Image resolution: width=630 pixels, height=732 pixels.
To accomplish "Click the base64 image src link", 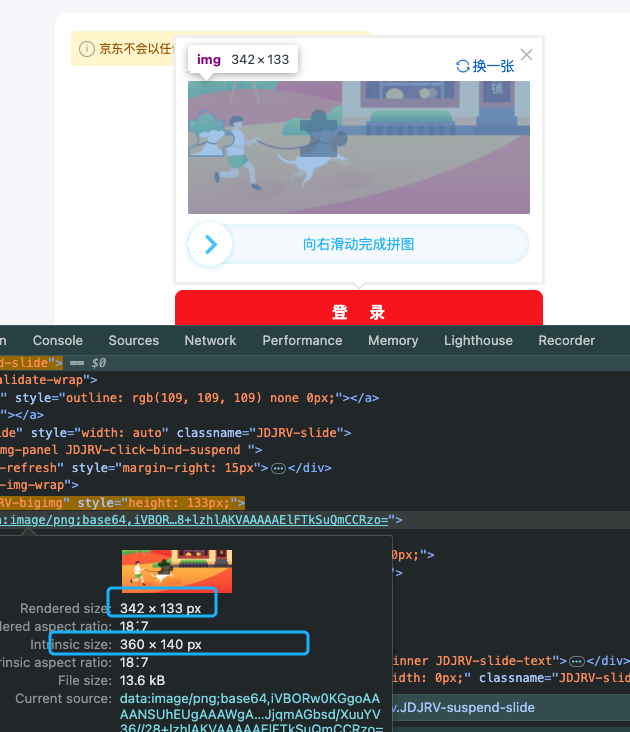I will click(x=200, y=520).
